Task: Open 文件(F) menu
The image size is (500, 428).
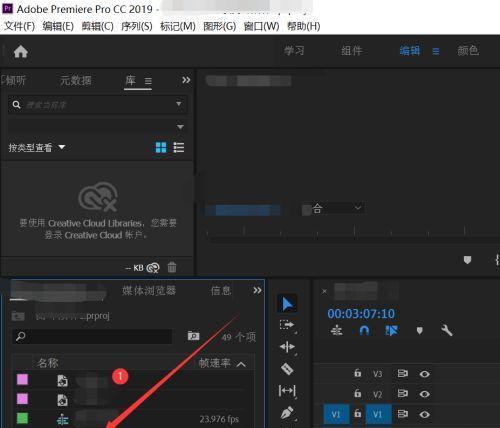Action: coord(19,26)
